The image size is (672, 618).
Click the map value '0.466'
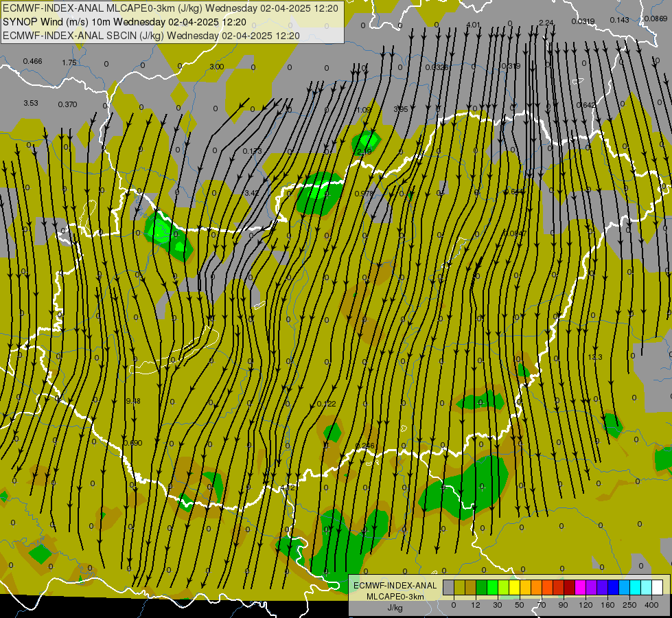32,61
